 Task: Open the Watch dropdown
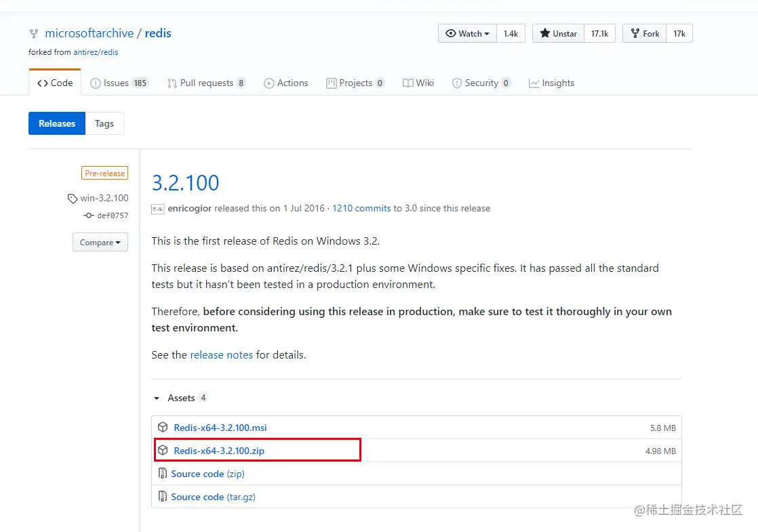click(467, 33)
